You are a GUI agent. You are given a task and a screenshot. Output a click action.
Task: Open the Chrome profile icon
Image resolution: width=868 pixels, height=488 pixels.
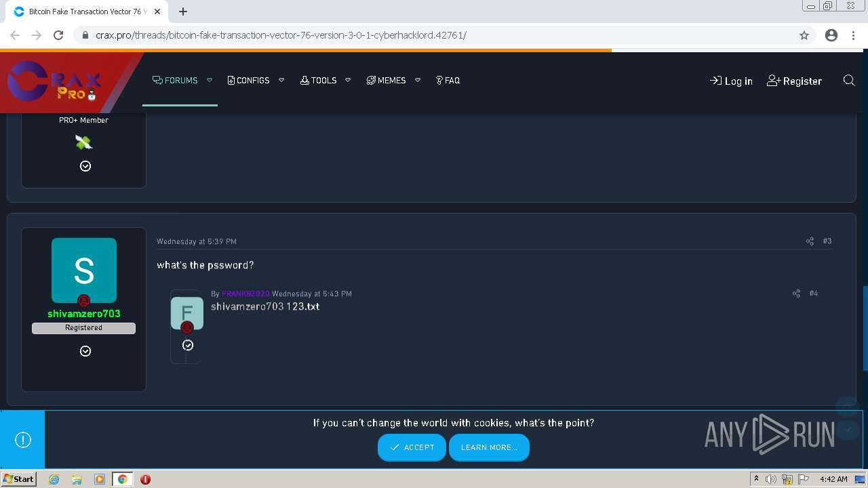[831, 35]
